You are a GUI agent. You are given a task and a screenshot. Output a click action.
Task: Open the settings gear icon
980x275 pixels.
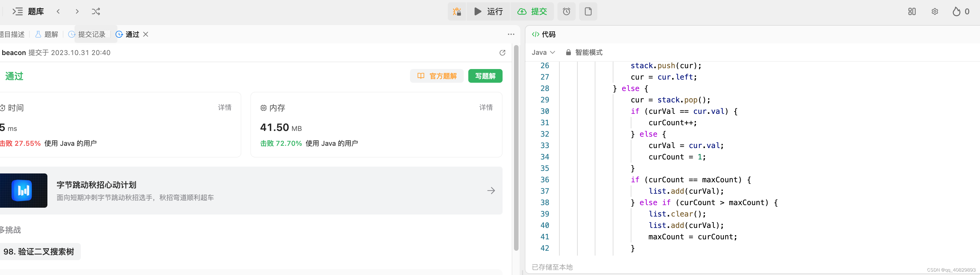[935, 11]
